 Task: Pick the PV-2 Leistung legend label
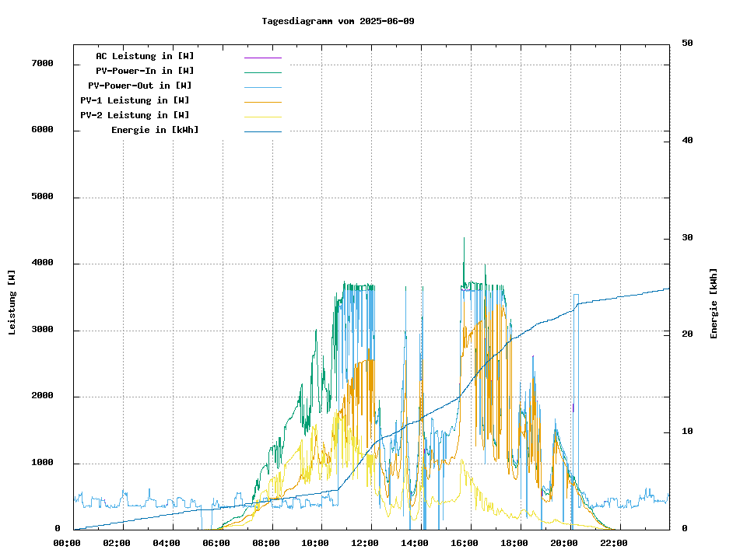(135, 115)
